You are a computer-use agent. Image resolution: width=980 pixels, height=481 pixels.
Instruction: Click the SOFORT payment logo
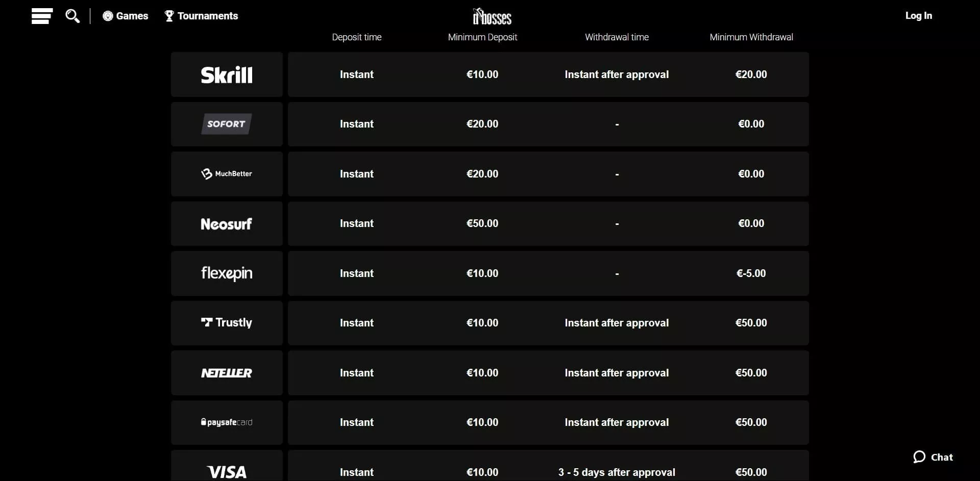[227, 124]
